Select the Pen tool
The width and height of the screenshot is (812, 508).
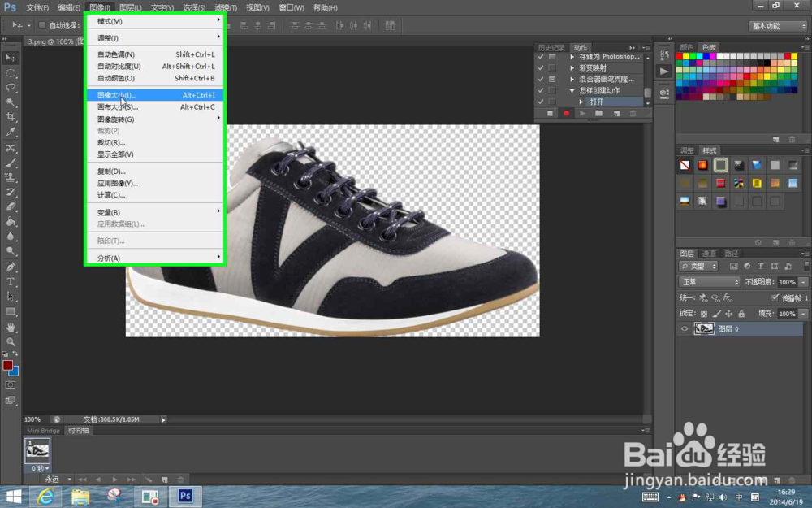click(x=11, y=267)
